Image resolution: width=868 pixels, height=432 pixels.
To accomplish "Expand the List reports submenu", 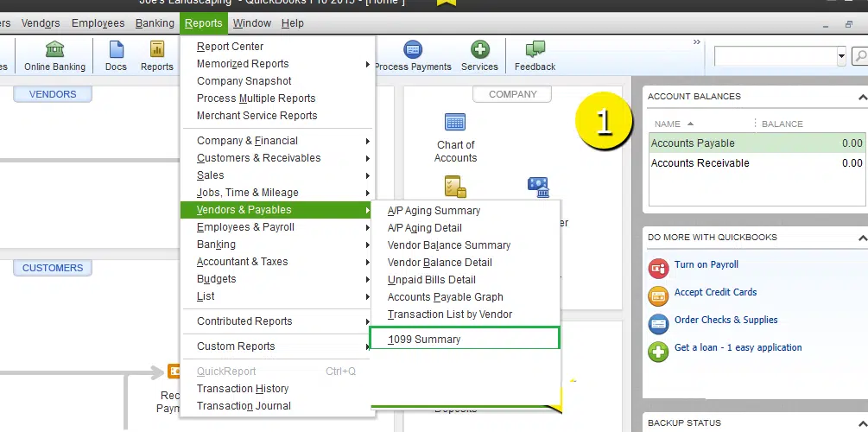I will point(277,295).
